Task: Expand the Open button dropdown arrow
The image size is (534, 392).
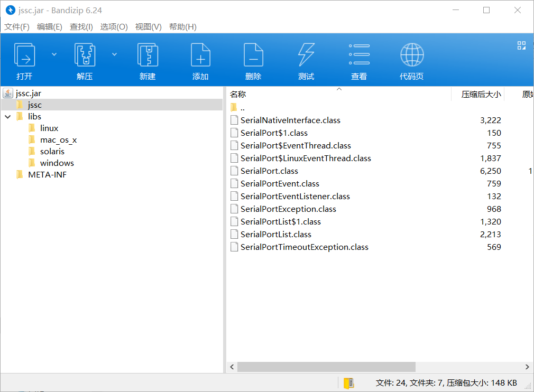Action: [x=54, y=54]
